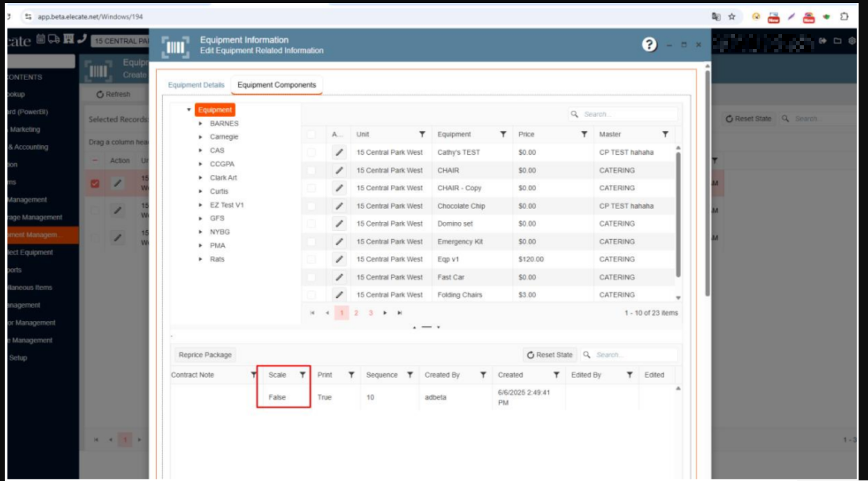Open filter on Unit column
This screenshot has height=481, width=868.
[x=422, y=134]
